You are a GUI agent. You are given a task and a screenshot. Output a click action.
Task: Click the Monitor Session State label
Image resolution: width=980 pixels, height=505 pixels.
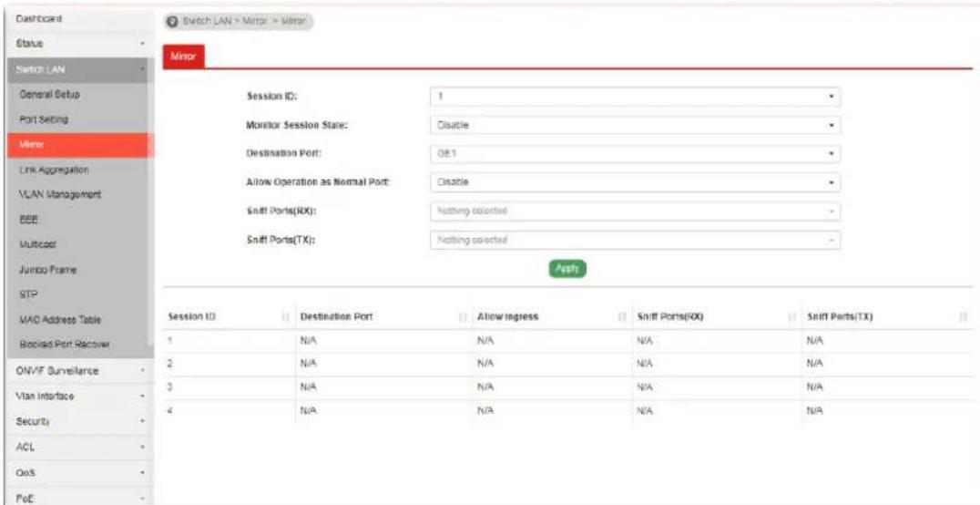click(x=297, y=125)
